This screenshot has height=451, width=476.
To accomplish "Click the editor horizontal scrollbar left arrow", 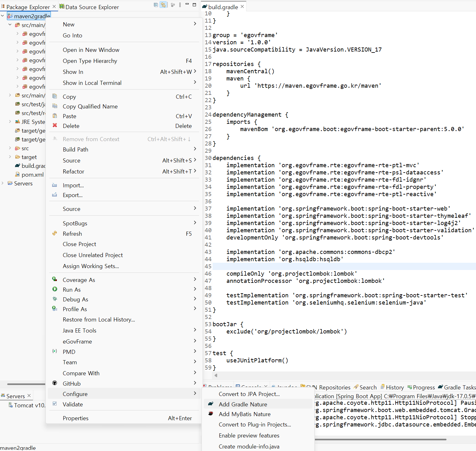I will (x=216, y=375).
